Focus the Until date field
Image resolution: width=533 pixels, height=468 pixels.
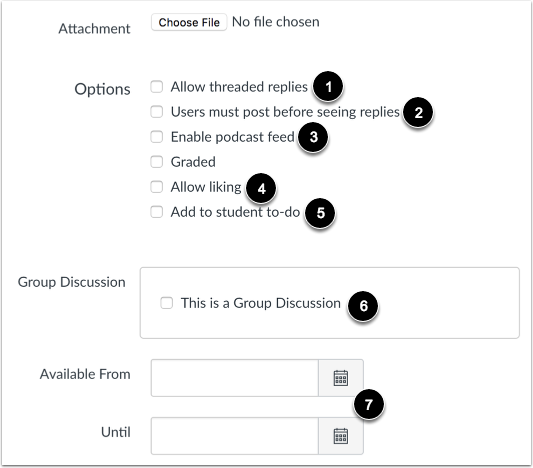click(235, 436)
